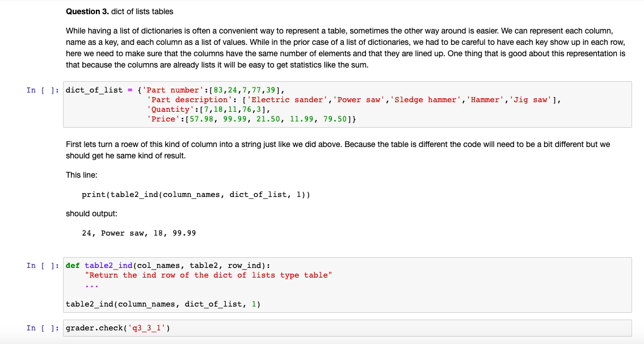This screenshot has height=344, width=644.
Task: Click the In [ ] prompt of dict_of_list cell
Action: 43,90
